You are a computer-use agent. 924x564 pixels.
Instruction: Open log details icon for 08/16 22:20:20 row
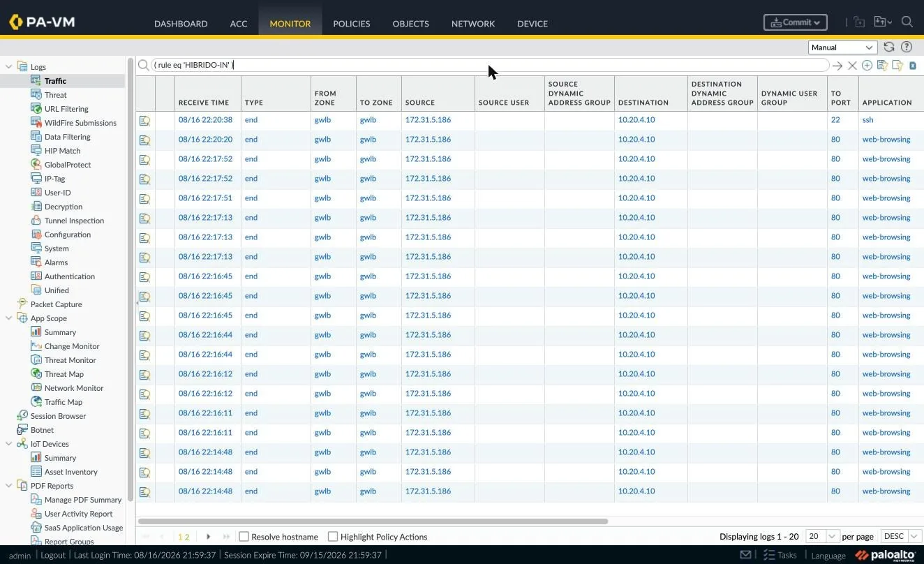coord(144,140)
